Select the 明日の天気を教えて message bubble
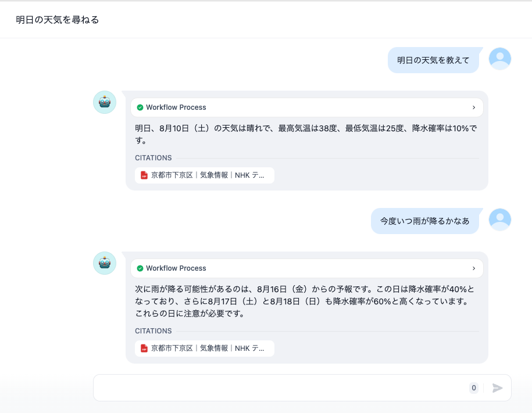The width and height of the screenshot is (532, 413). (x=433, y=60)
